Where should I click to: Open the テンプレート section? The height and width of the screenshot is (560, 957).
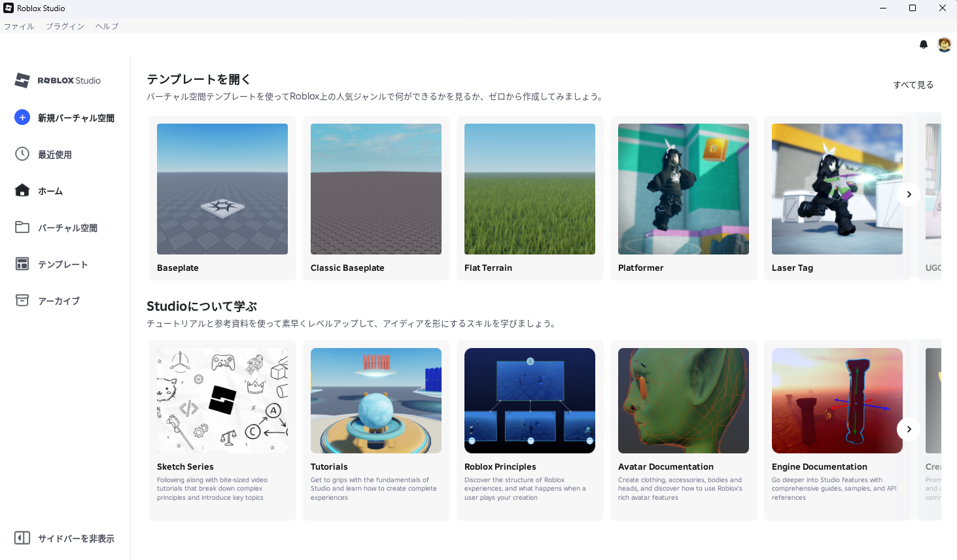[63, 264]
